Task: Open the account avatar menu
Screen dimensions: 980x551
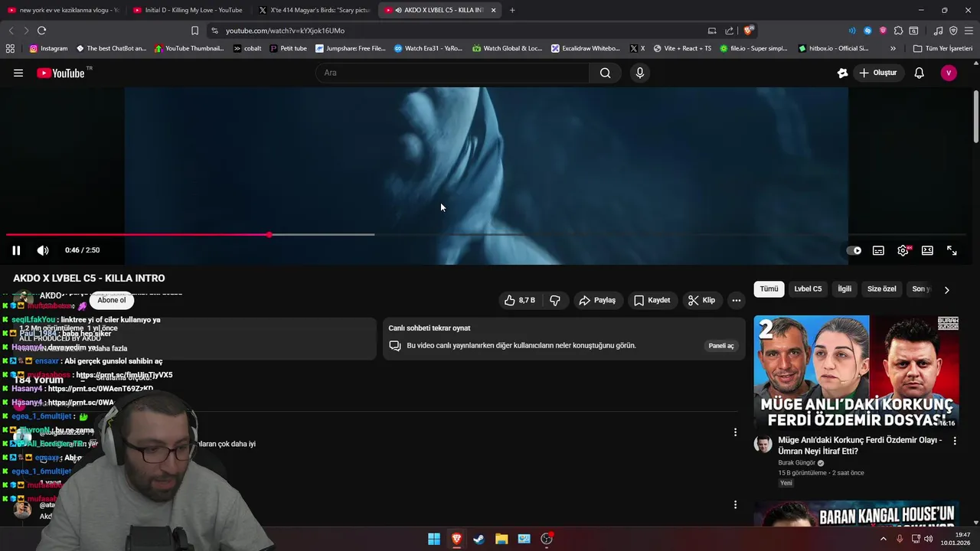Action: click(949, 73)
